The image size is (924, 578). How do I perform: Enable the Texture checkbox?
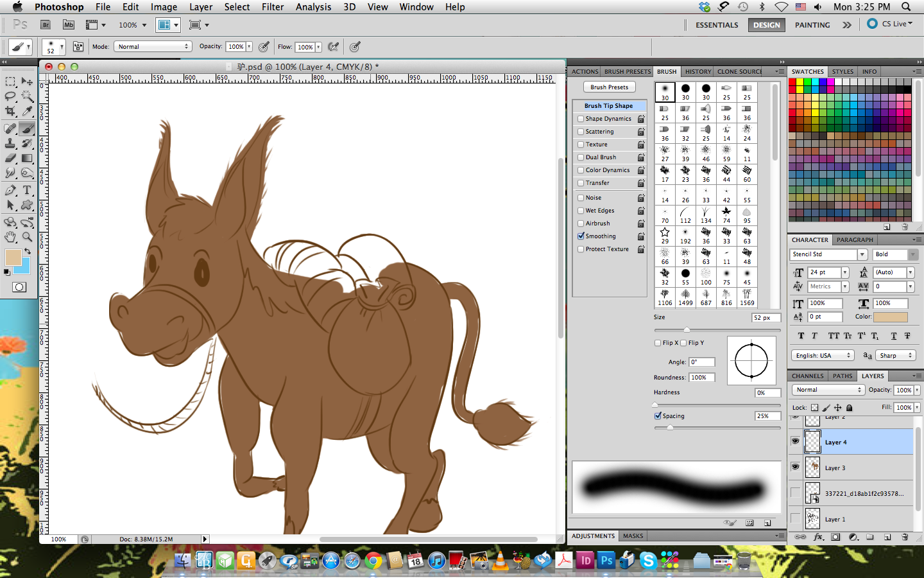(581, 144)
